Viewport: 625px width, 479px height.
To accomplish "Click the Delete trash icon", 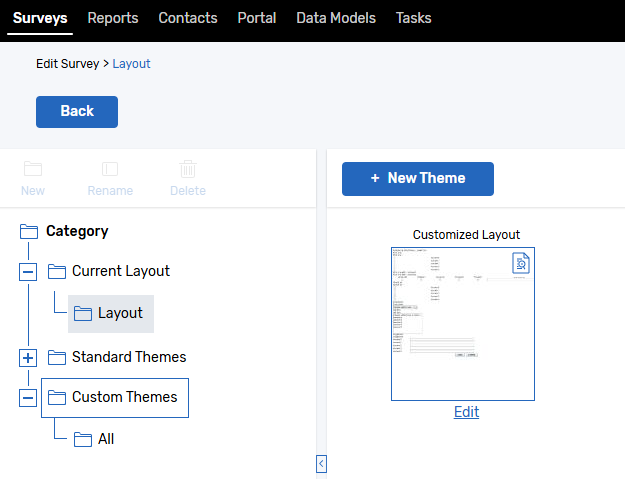I will pyautogui.click(x=187, y=169).
